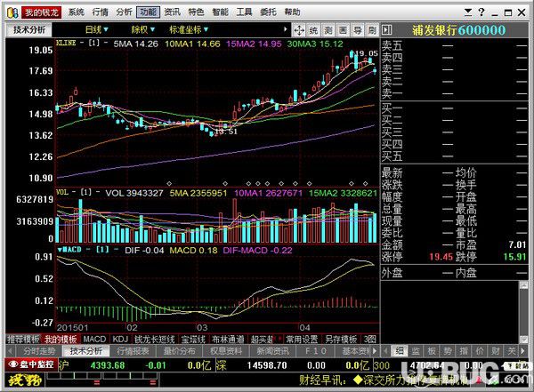The width and height of the screenshot is (534, 392).
Task: Click scroll-up arrow in detail panel
Action: point(524,285)
